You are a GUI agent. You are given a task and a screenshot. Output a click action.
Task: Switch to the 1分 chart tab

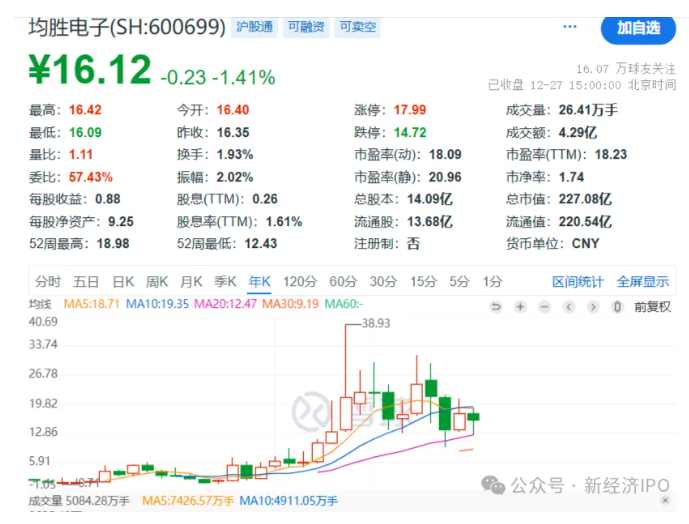pos(493,281)
